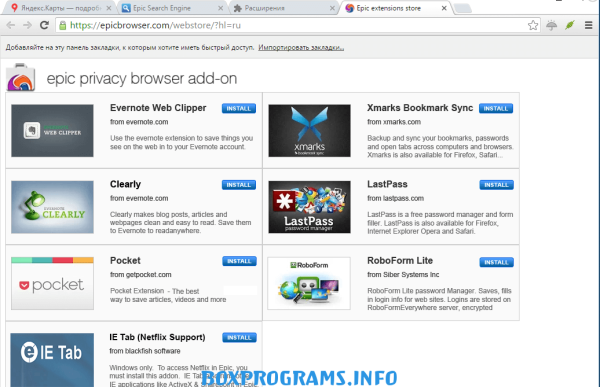The height and width of the screenshot is (387, 600).
Task: Click the Xmarks Bookmark Sync title
Action: (x=420, y=108)
